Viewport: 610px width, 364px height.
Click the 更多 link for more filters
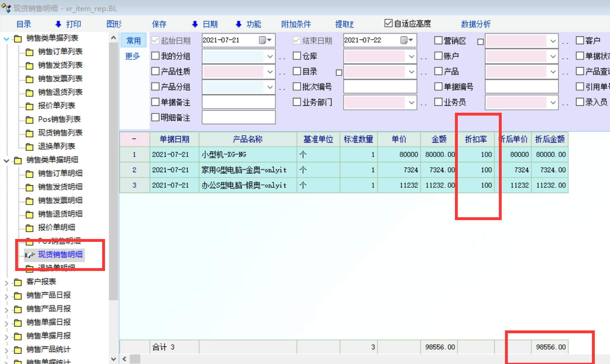133,56
